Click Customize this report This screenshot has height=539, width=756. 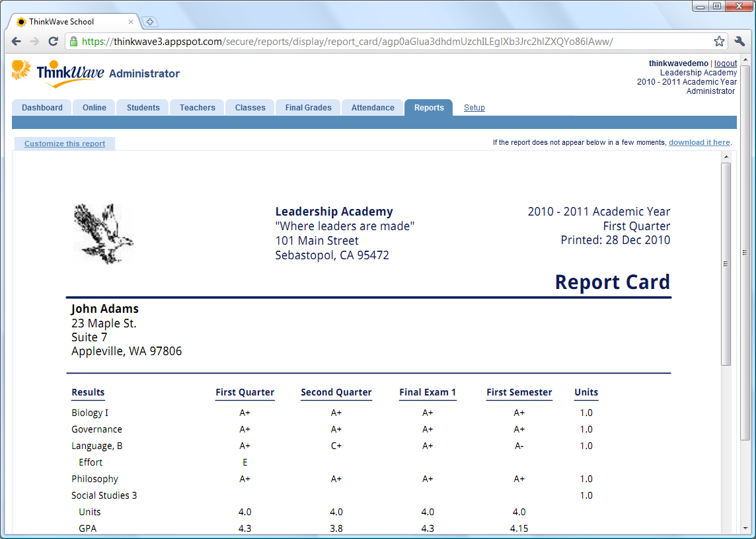[x=65, y=144]
